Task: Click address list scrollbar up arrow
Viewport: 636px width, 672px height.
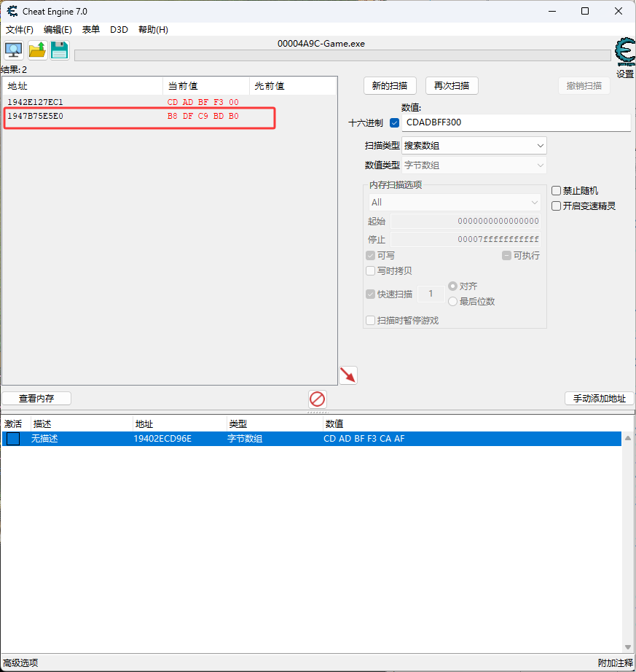Action: [628, 438]
